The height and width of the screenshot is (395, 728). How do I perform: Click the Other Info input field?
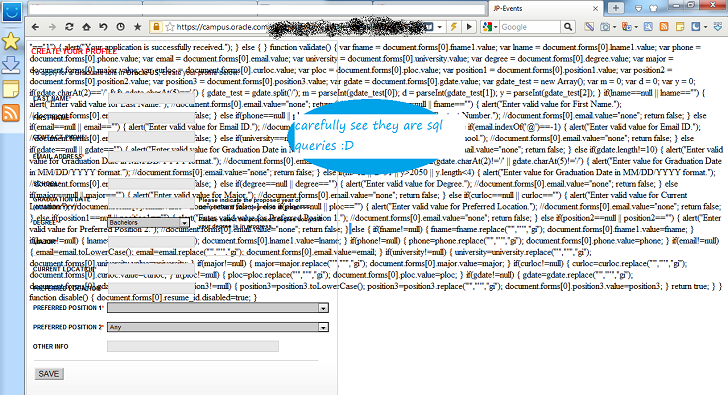click(193, 346)
